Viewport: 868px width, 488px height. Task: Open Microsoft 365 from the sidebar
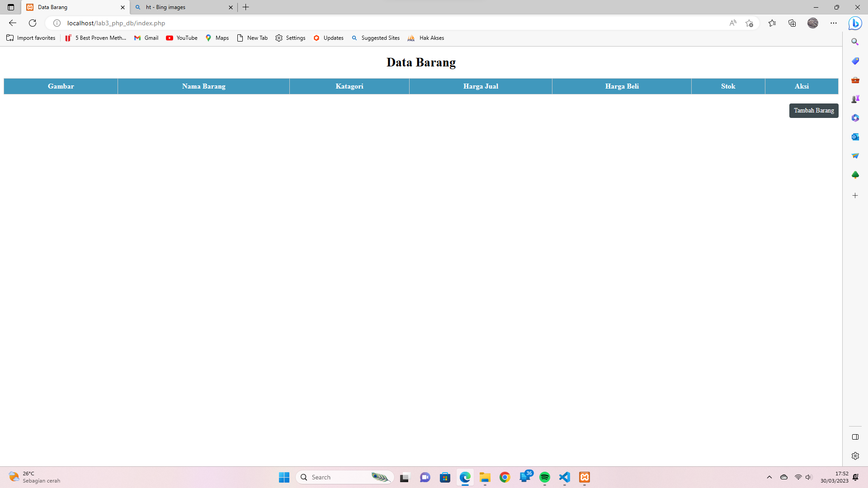tap(855, 117)
